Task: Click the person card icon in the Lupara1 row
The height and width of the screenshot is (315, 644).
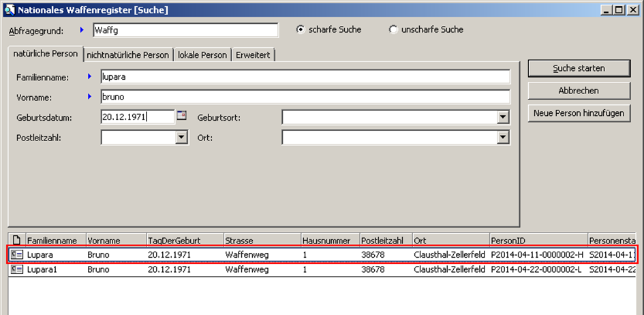Action: (18, 269)
